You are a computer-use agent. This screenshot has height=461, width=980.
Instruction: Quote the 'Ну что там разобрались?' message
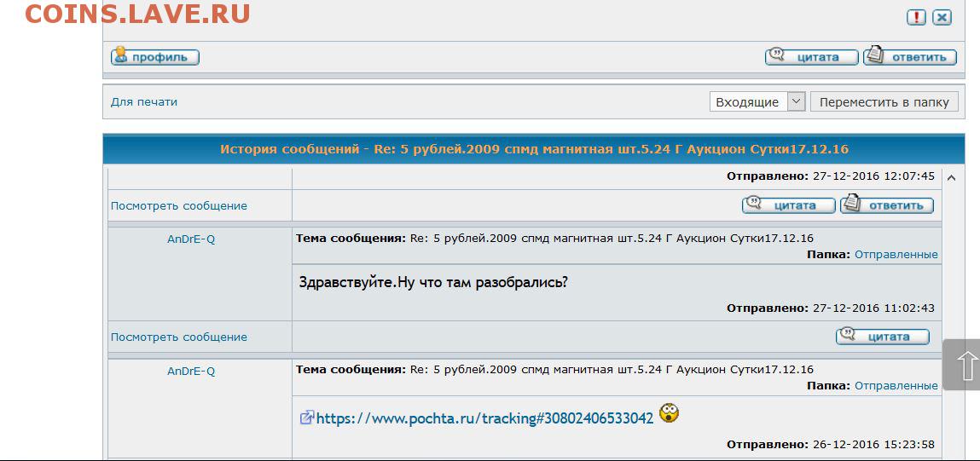pyautogui.click(x=883, y=336)
